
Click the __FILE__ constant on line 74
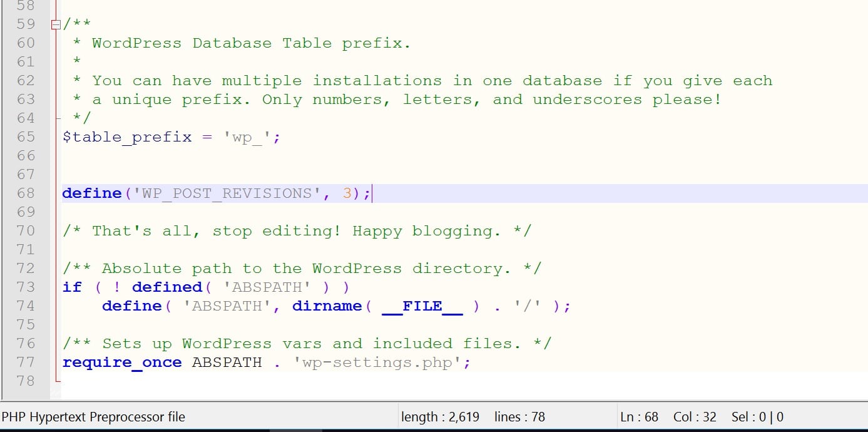tap(421, 306)
